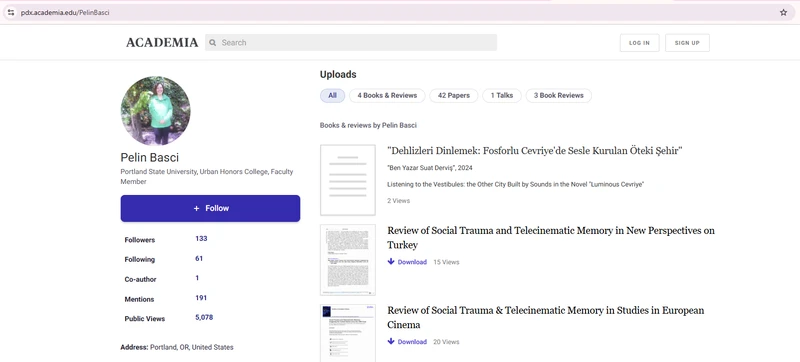
Task: Click the Pelin Basci name heading
Action: tap(149, 158)
